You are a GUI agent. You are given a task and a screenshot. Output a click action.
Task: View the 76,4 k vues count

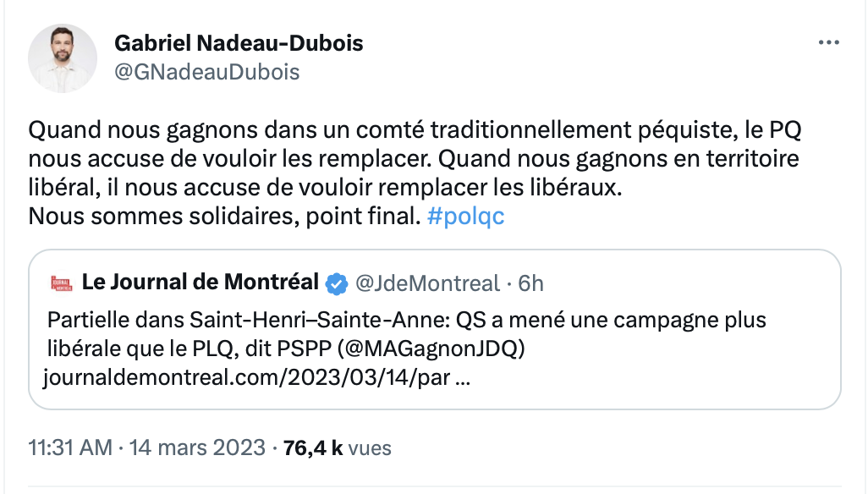(313, 447)
